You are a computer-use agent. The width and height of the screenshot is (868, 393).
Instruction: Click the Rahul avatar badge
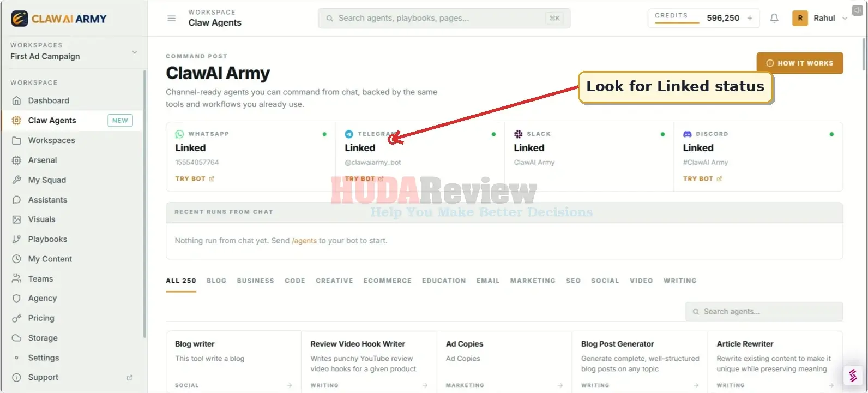click(x=800, y=18)
